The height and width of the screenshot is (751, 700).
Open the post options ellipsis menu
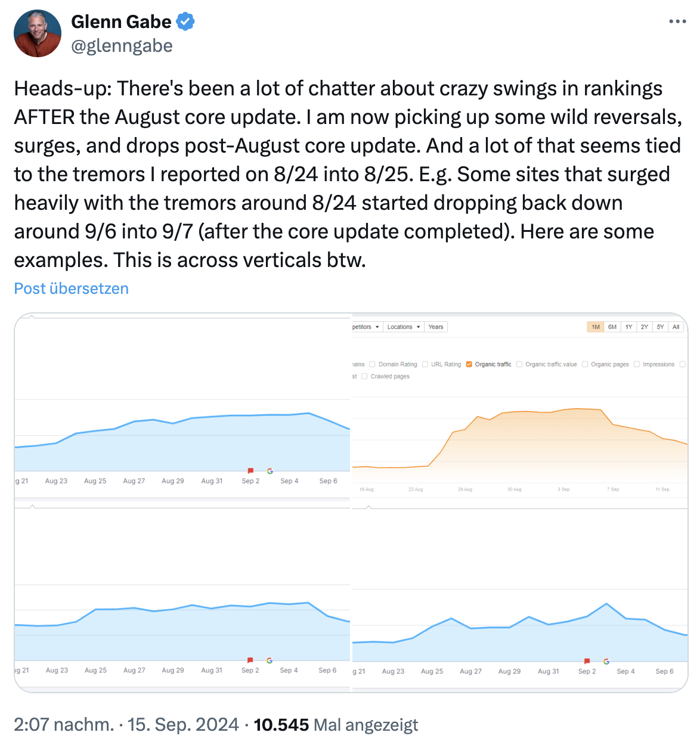click(677, 21)
